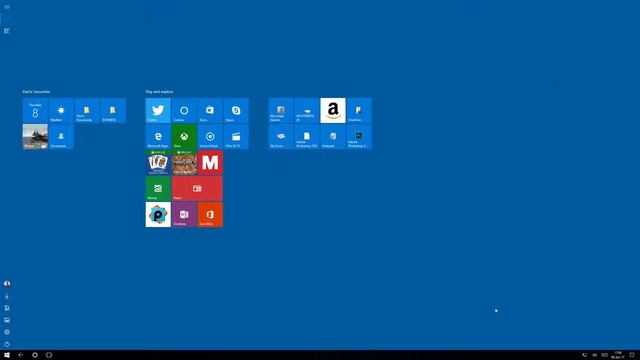640x360 pixels.
Task: Launch the PicsArt tile
Action: (x=158, y=215)
